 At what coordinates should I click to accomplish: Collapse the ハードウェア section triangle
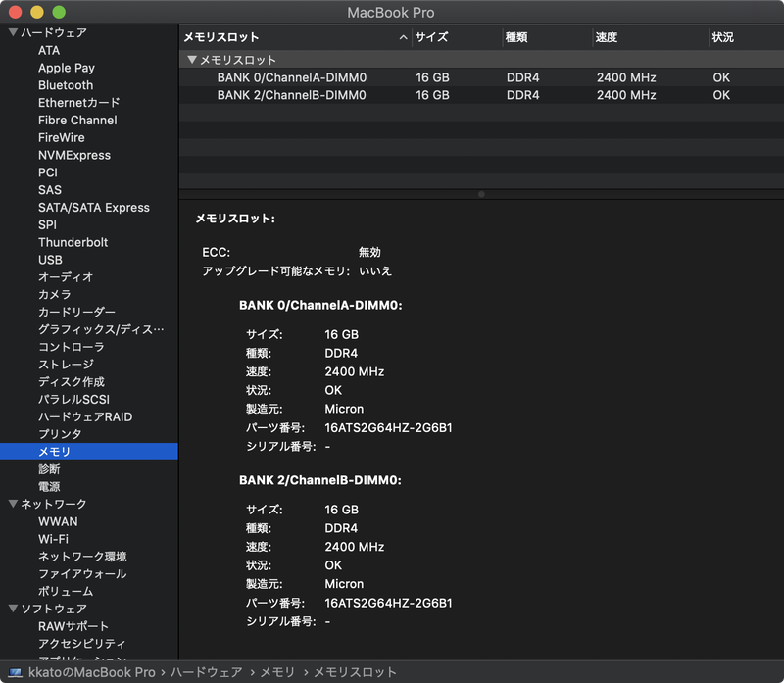(x=14, y=32)
